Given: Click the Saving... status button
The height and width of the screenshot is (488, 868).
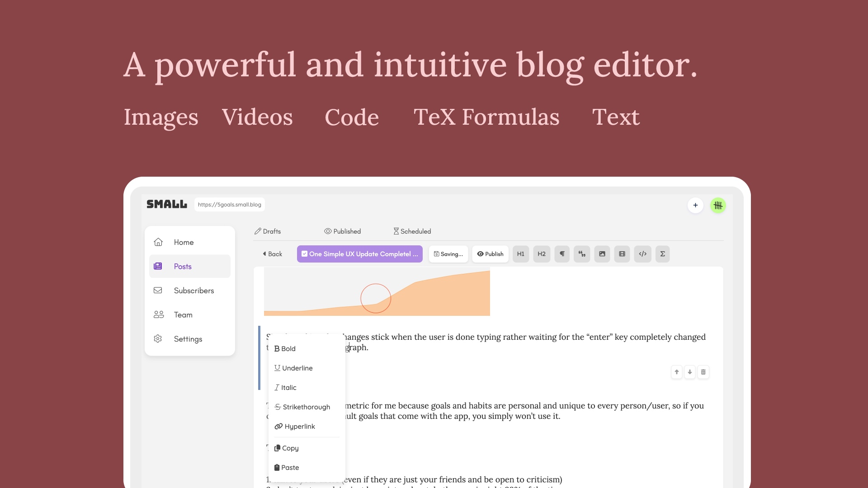Looking at the screenshot, I should 448,254.
